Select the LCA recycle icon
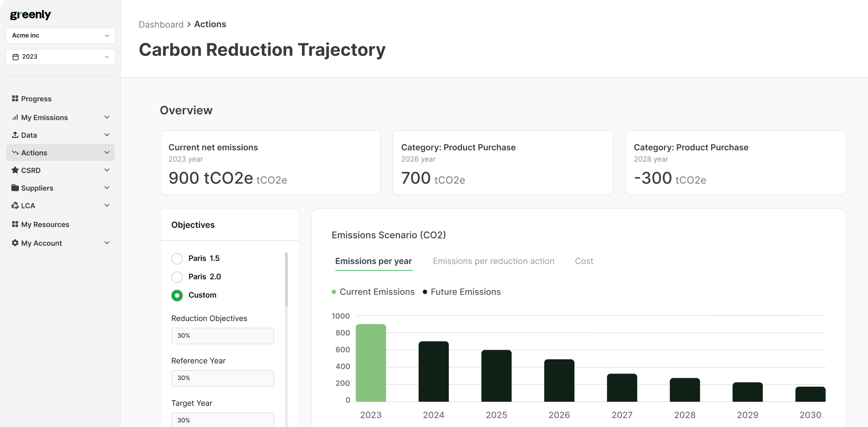 tap(15, 206)
